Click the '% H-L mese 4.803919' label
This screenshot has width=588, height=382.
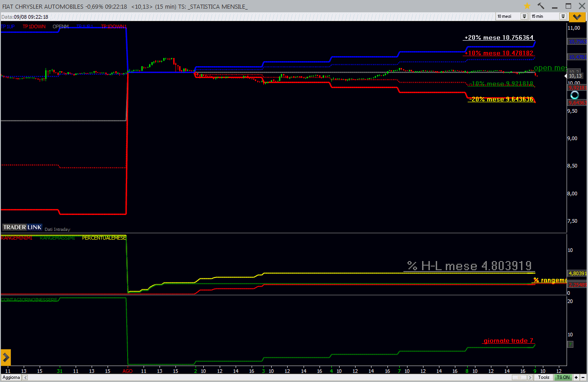tap(469, 266)
